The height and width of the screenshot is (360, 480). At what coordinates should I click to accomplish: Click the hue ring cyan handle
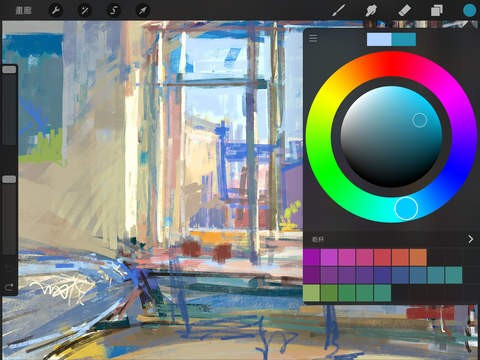[406, 208]
